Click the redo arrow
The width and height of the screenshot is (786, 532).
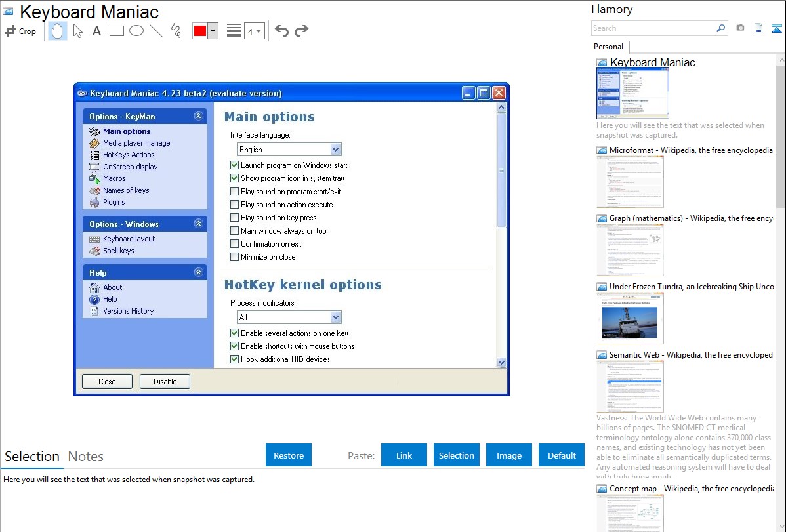(x=301, y=31)
